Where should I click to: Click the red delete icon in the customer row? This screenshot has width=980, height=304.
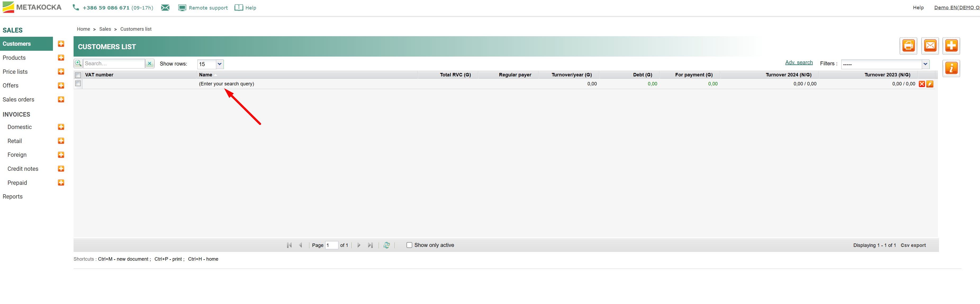922,84
